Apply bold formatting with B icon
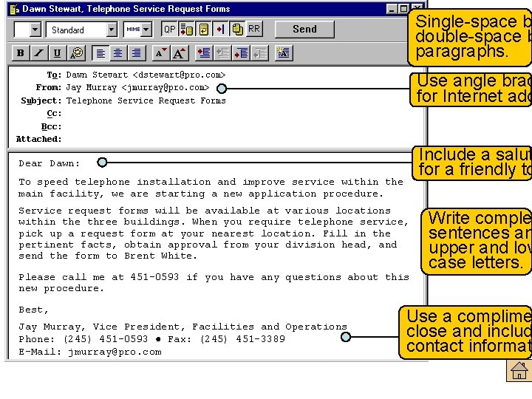Viewport: 532px width, 399px height. (x=21, y=53)
